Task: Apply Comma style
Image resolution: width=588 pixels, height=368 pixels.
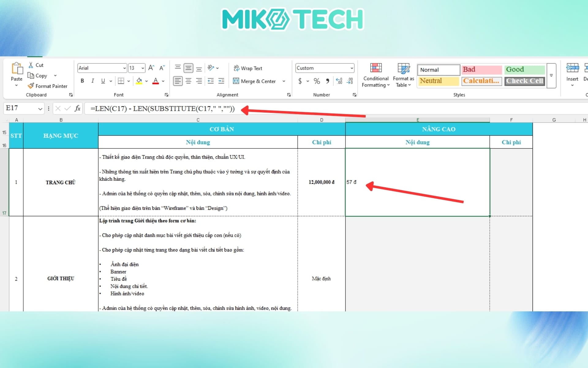Action: 328,81
